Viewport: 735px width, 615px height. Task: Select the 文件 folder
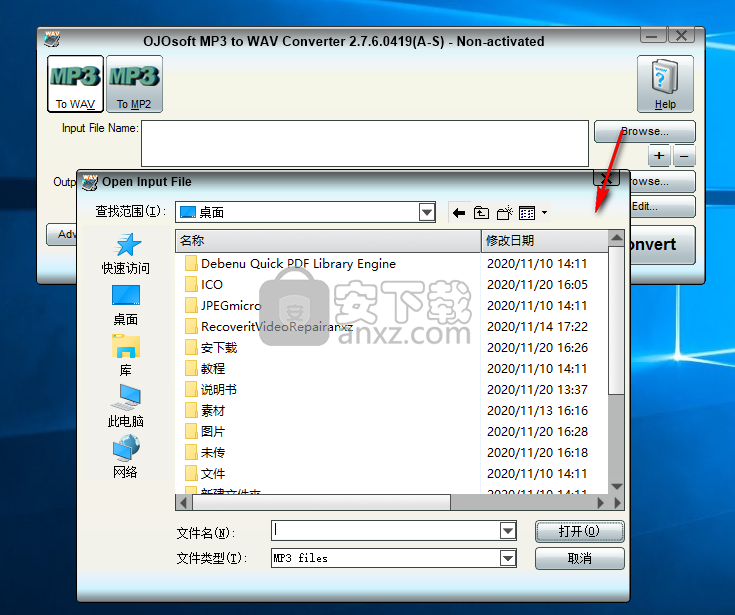[x=205, y=474]
